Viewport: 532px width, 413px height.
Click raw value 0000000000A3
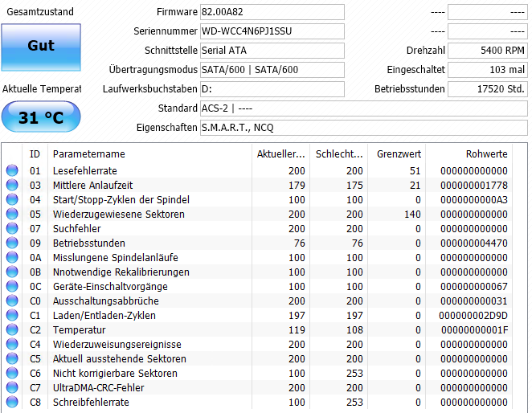click(x=474, y=199)
